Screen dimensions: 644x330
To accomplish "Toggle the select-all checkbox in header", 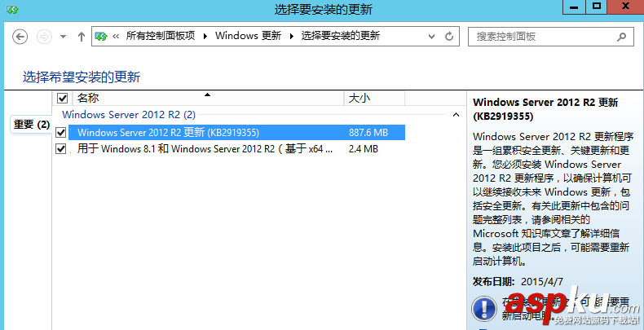I will (x=62, y=98).
